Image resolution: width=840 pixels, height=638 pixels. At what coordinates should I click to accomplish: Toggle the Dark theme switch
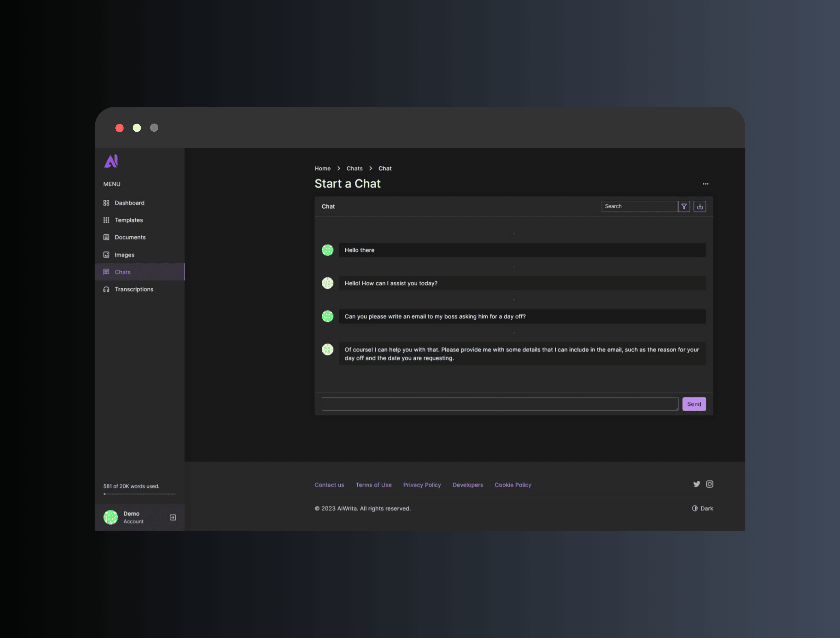click(702, 509)
